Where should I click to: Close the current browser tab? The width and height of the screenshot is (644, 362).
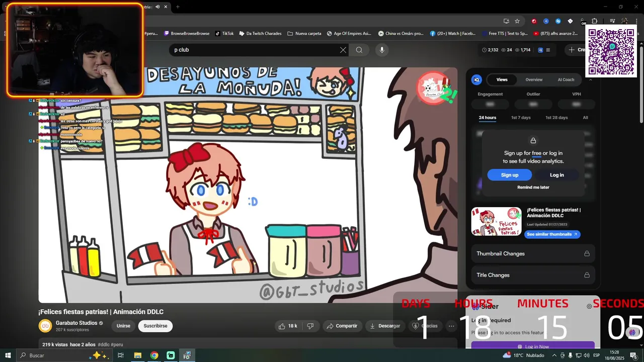pyautogui.click(x=166, y=7)
